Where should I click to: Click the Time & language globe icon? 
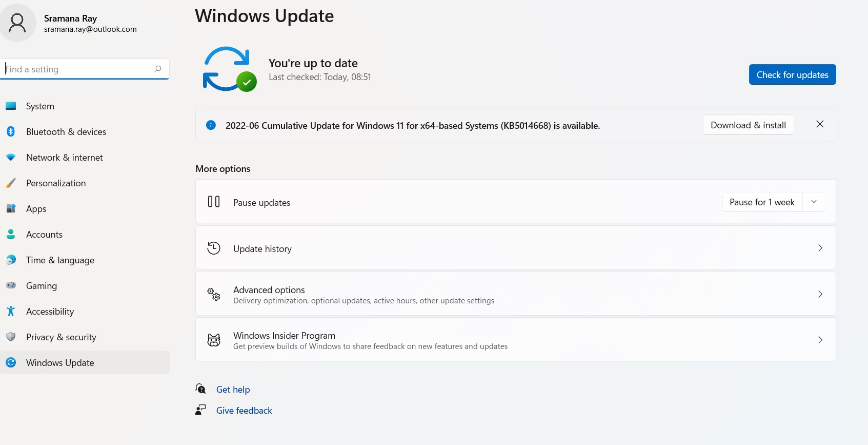tap(11, 260)
